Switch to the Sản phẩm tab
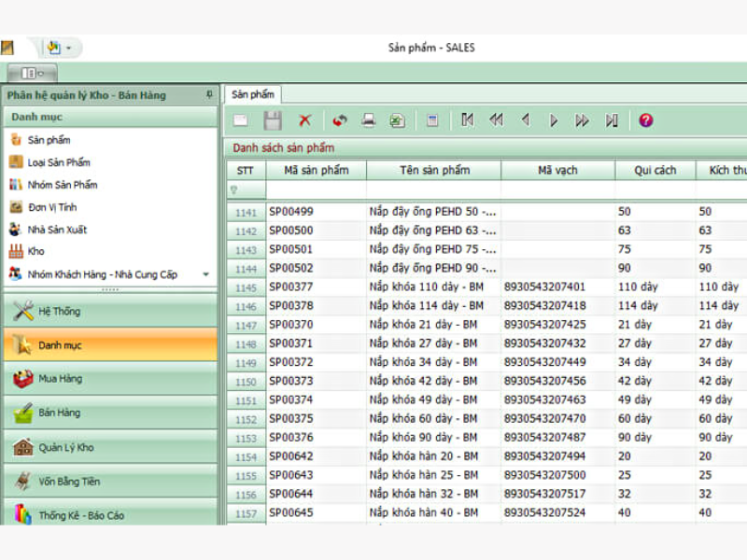Screen dimensions: 747x560 click(x=253, y=94)
